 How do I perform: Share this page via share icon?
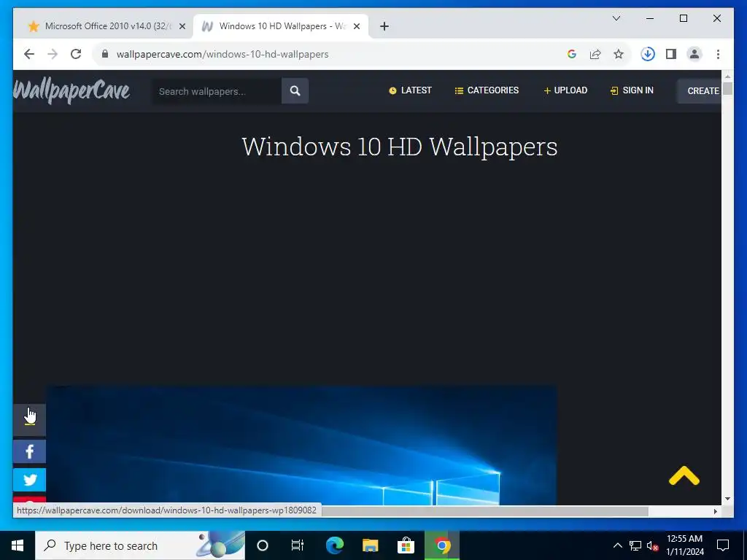[595, 54]
